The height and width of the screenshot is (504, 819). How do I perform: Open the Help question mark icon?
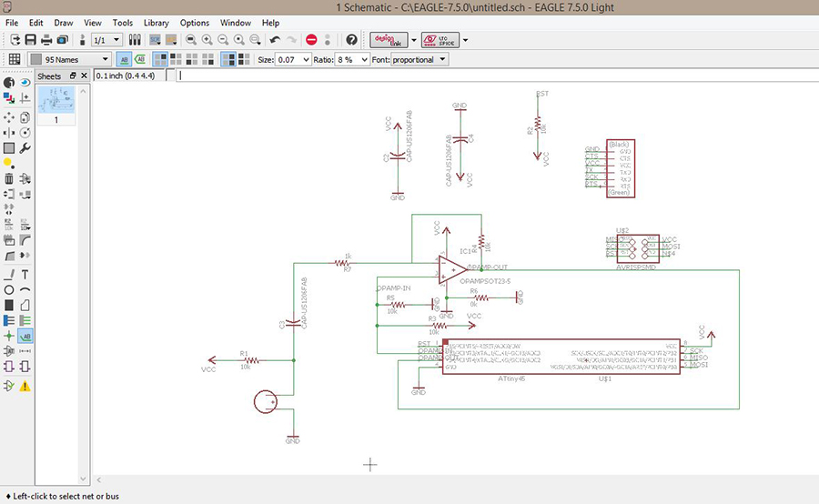tap(351, 40)
